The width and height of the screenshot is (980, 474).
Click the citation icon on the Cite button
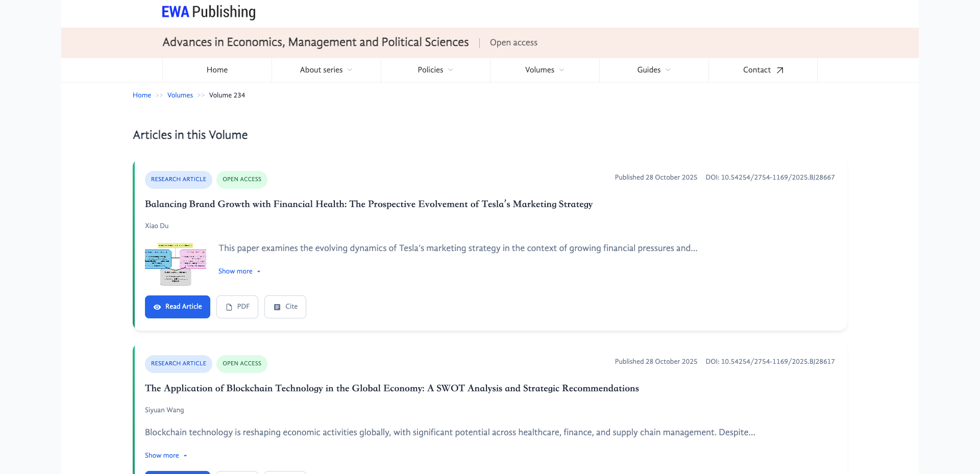click(x=277, y=307)
